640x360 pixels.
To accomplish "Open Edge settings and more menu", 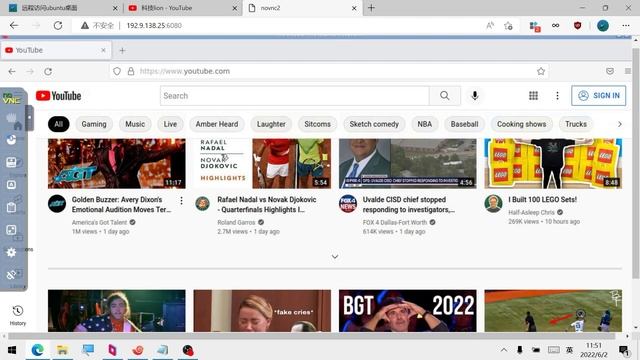I will [x=626, y=26].
